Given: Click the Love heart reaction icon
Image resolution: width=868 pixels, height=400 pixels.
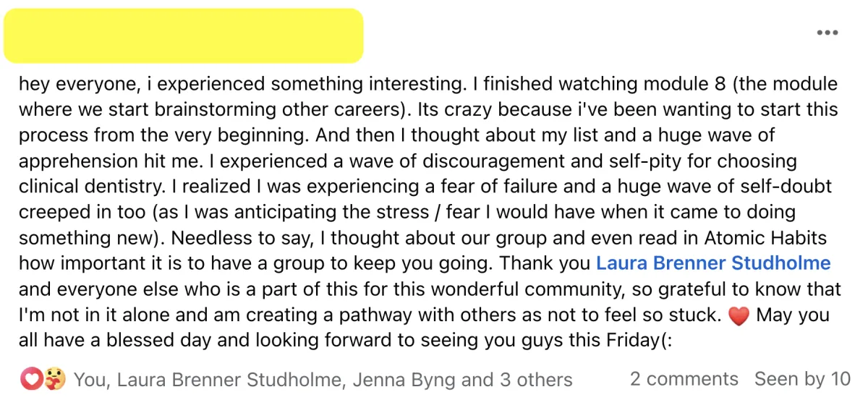Looking at the screenshot, I should (31, 378).
